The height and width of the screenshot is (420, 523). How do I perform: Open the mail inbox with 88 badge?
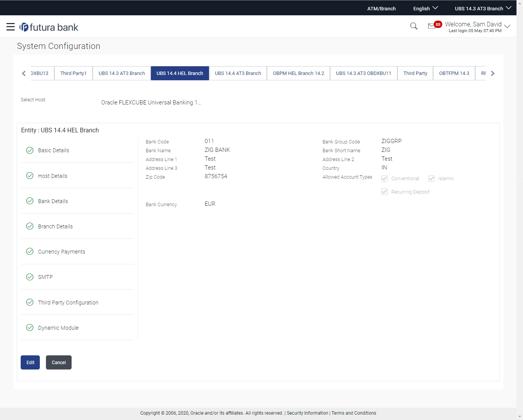point(434,25)
